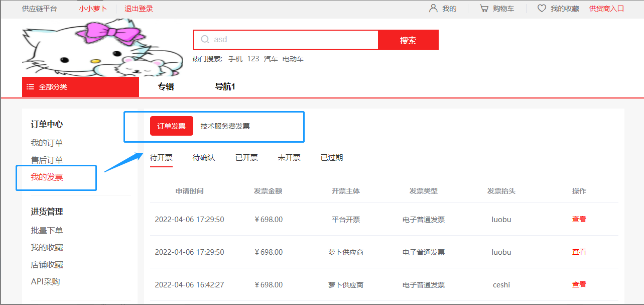Show the 已过期 invoices tab

[x=332, y=158]
